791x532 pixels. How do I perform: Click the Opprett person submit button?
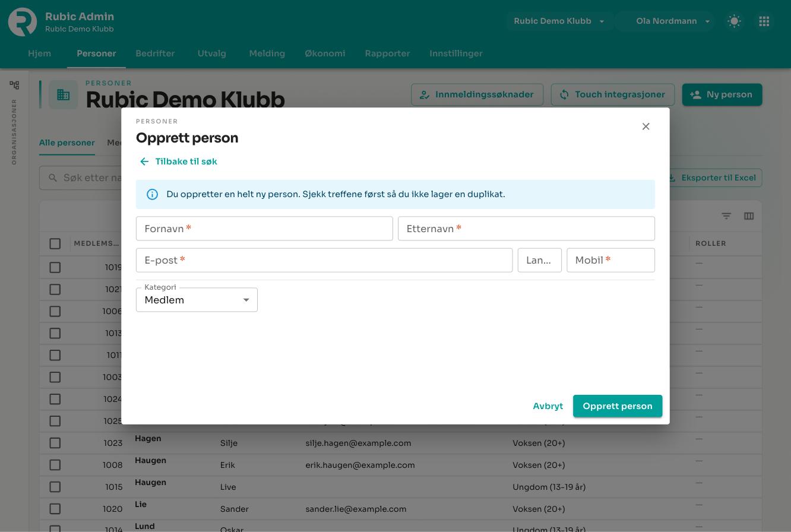[618, 406]
